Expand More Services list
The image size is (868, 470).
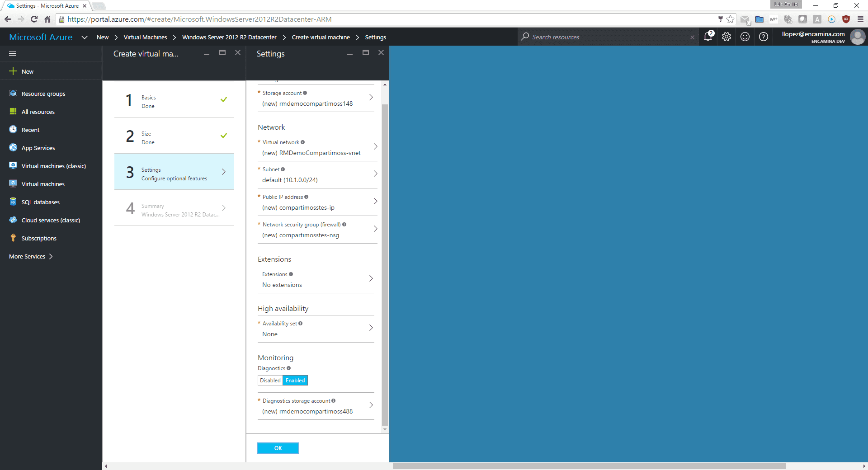click(x=31, y=256)
